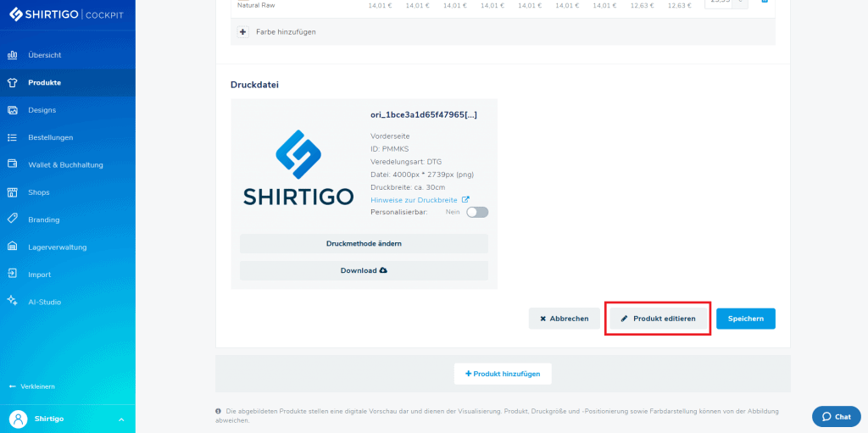Collapse sidebar with Verkleinern
Viewport: 868px width, 433px height.
pos(32,386)
